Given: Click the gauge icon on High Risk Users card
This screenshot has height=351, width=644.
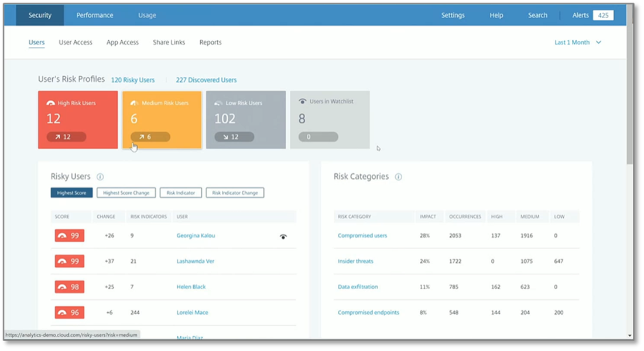Looking at the screenshot, I should (x=50, y=103).
